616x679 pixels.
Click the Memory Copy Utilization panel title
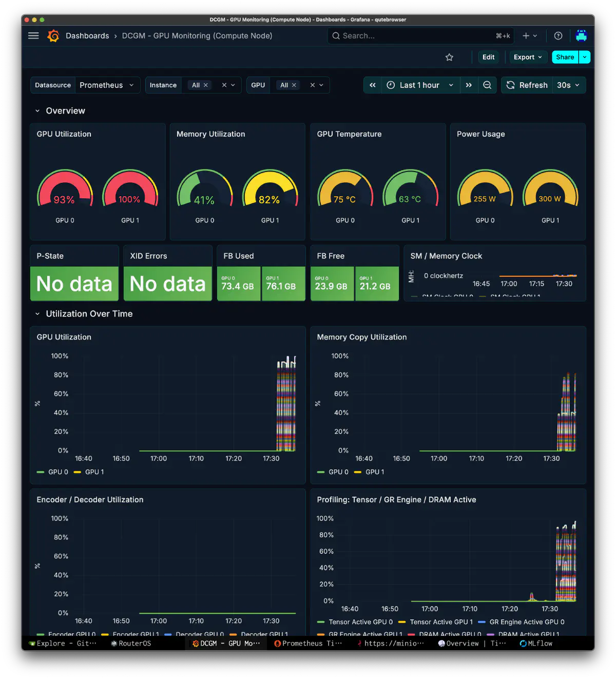point(362,337)
